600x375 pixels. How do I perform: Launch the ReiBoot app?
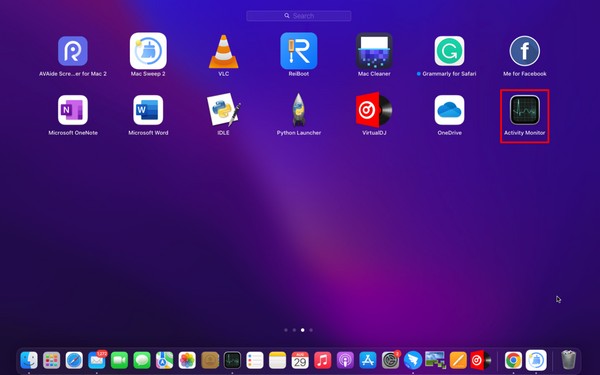299,51
